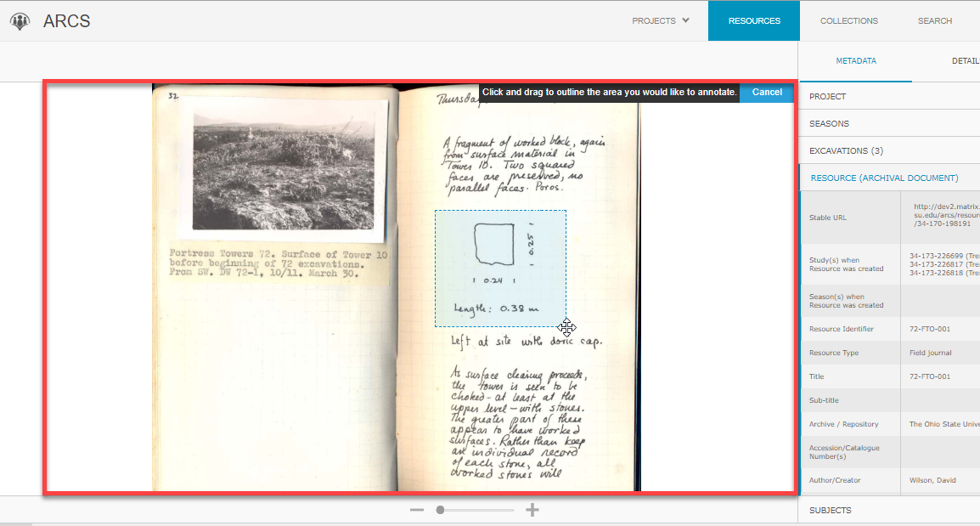This screenshot has width=980, height=526.
Task: Open the Search page
Action: coord(934,20)
